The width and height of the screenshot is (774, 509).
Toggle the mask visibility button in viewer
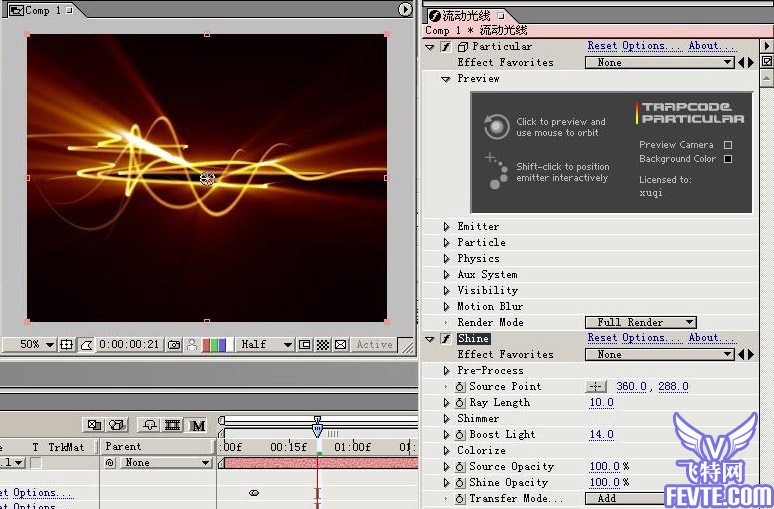(86, 344)
